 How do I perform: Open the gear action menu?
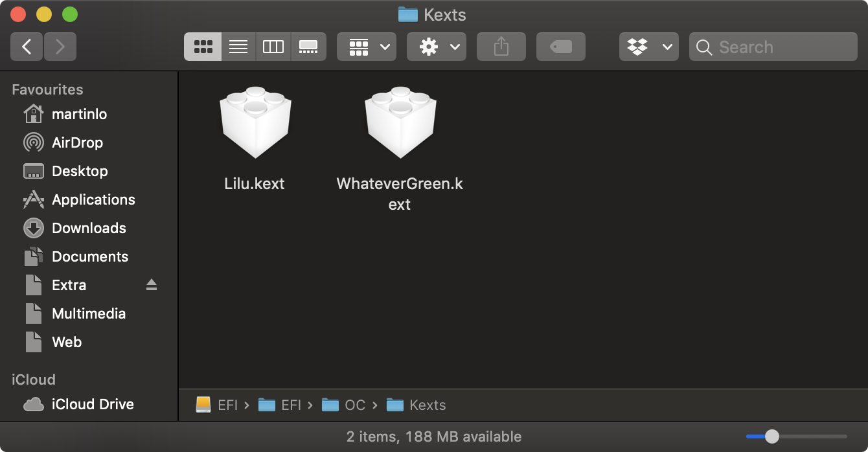pos(437,47)
